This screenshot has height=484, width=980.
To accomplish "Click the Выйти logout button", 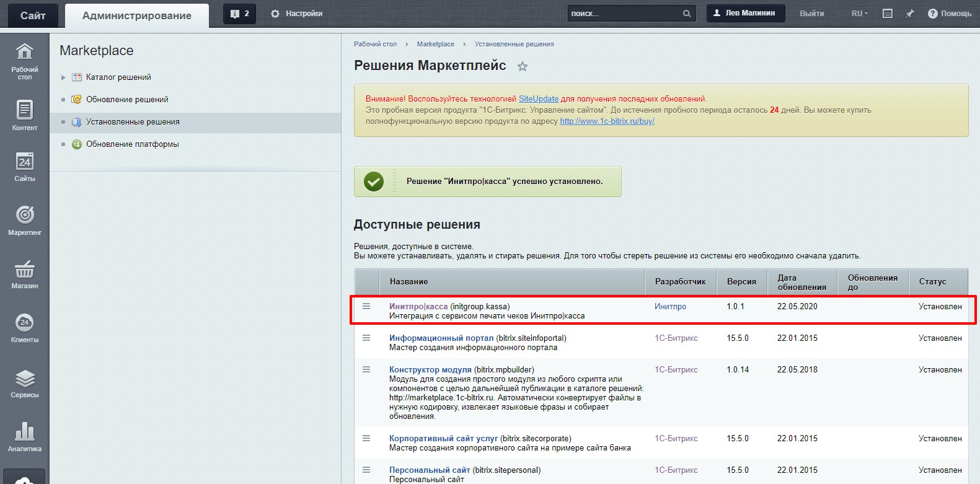I will click(x=812, y=14).
